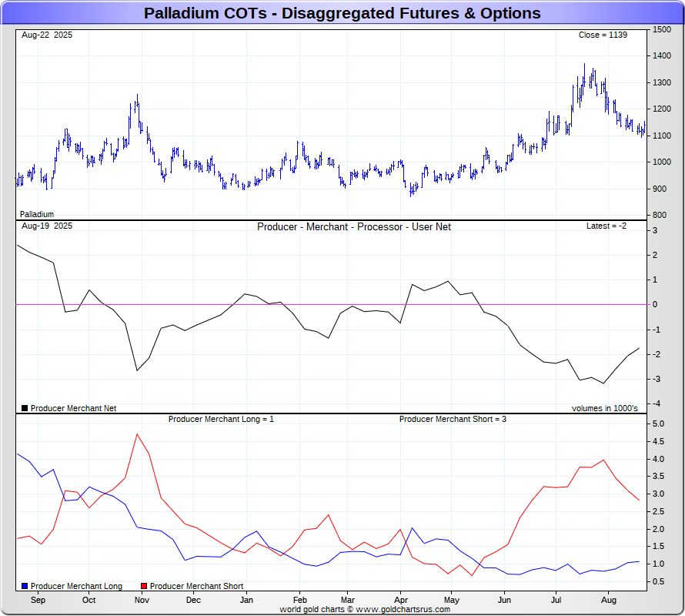
Task: Click the 'Aug-19 2025' date label
Action: [47, 226]
